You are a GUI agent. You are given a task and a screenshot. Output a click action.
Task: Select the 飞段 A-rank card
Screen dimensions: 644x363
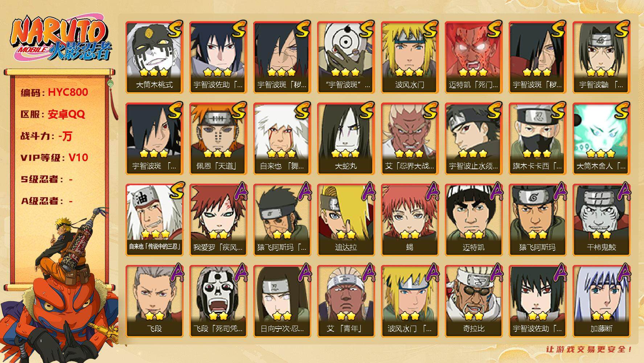pyautogui.click(x=155, y=301)
